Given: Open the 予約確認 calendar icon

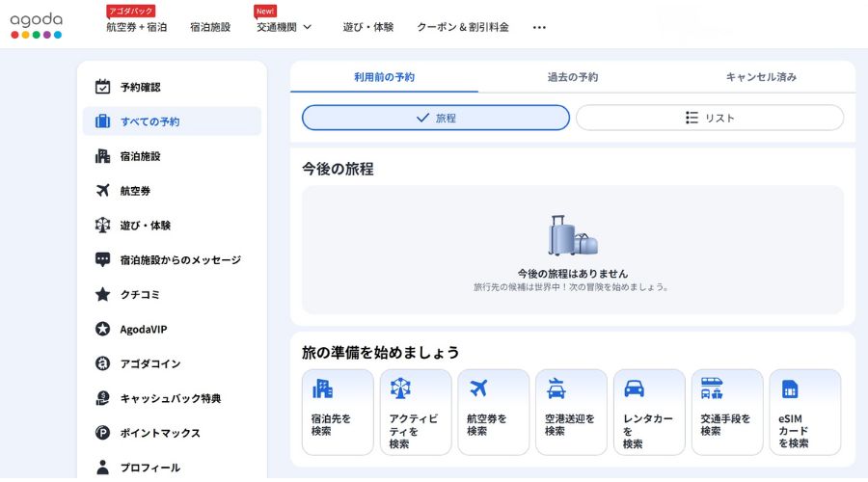Looking at the screenshot, I should (102, 87).
